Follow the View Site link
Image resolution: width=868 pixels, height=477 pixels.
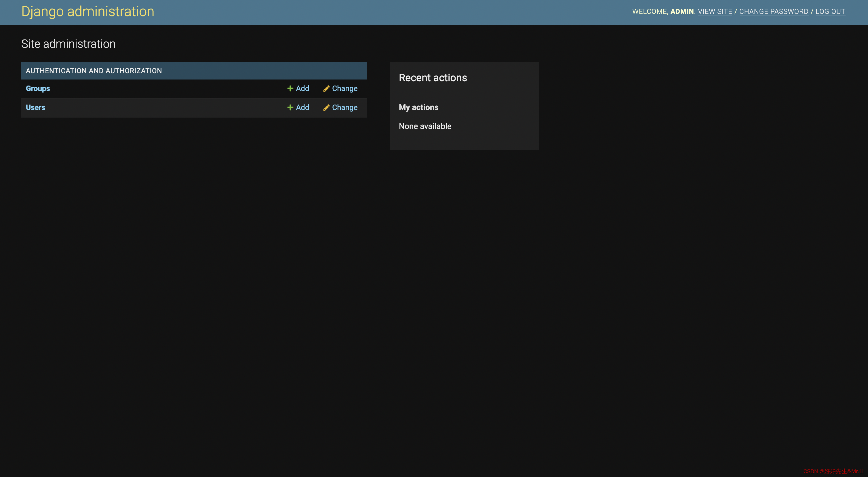715,12
